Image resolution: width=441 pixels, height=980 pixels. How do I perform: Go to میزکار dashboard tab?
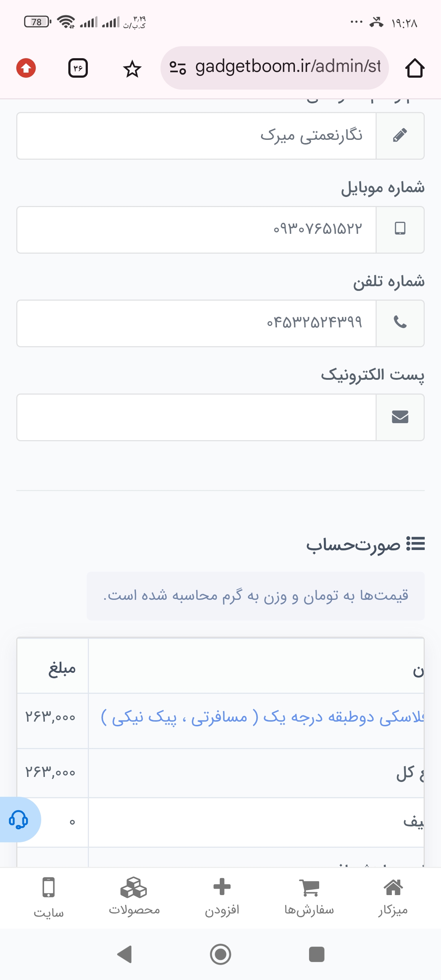[x=393, y=897]
